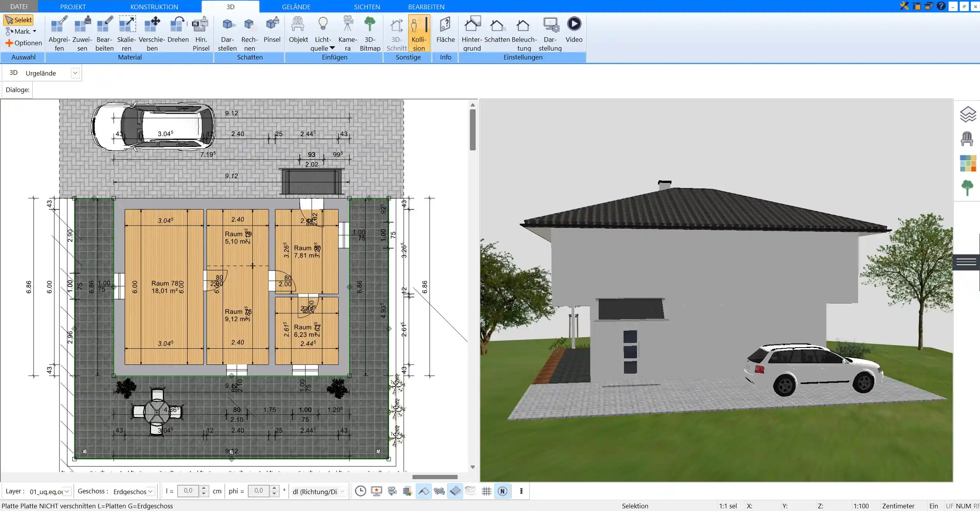Viewport: 980px width, 511px height.
Task: Click the 1:100 scale in status bar
Action: pos(861,506)
